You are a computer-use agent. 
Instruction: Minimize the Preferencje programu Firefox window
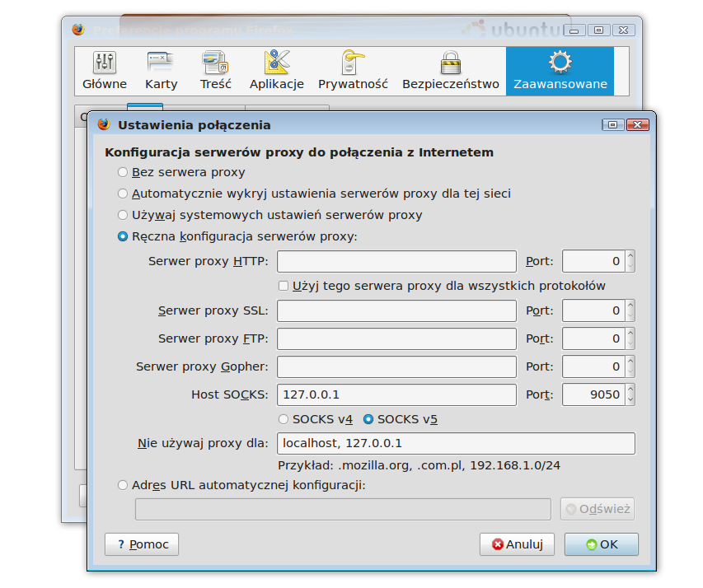click(x=574, y=30)
